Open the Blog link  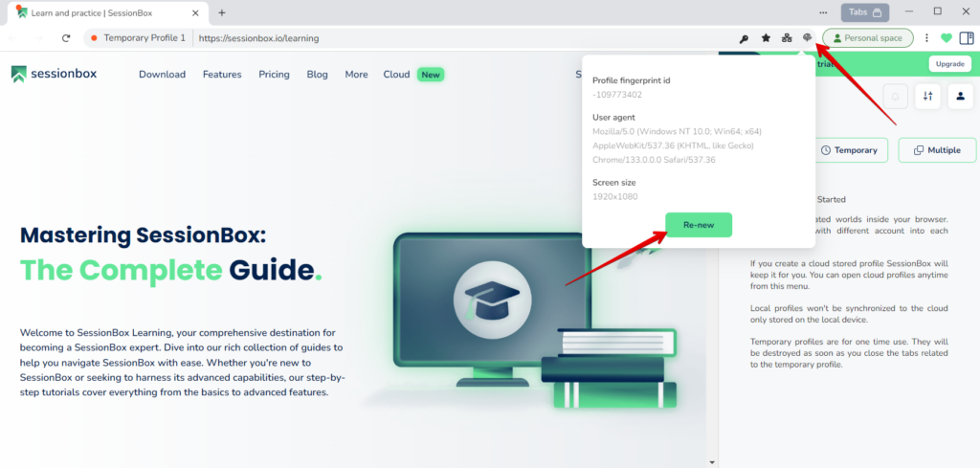pos(317,75)
